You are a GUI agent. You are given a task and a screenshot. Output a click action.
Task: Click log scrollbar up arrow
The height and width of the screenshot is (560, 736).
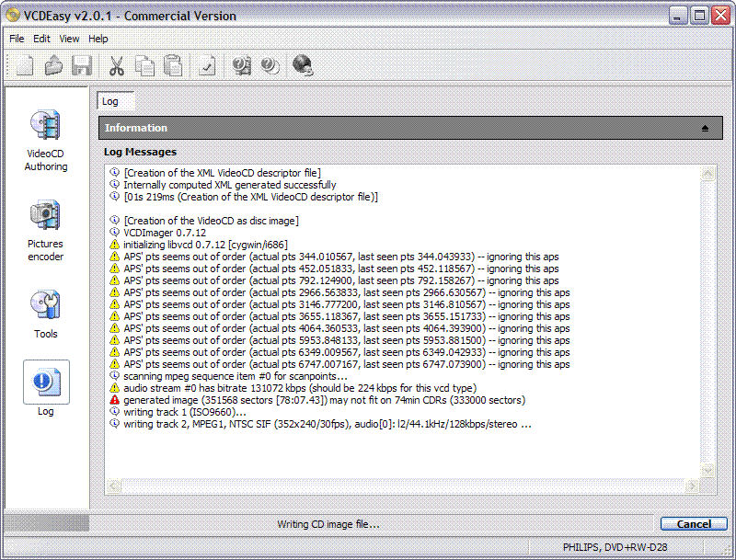(x=707, y=174)
